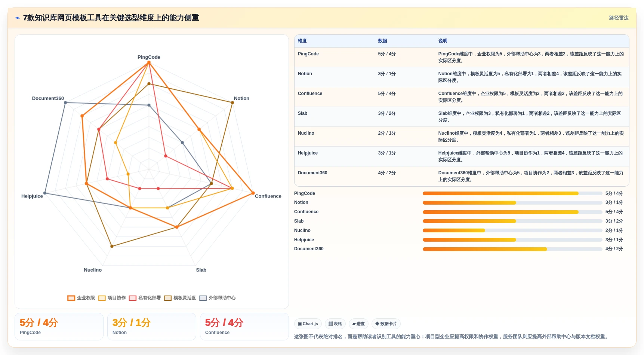The height and width of the screenshot is (355, 644).
Task: Click the Confluence axis label on radar
Action: point(268,196)
